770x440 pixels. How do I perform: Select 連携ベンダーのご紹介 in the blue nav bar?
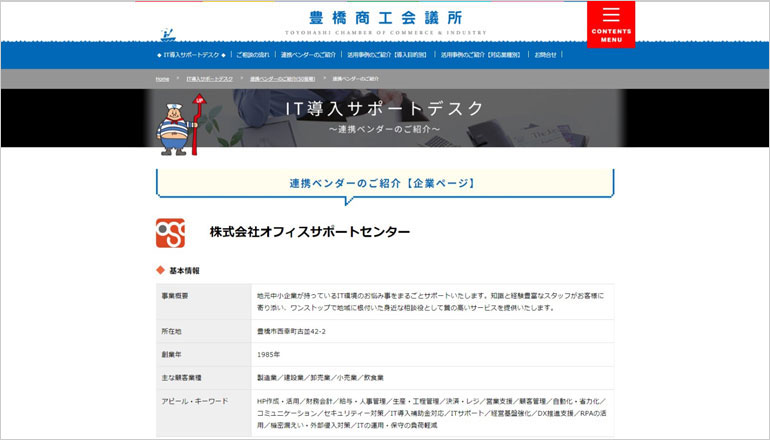pyautogui.click(x=308, y=55)
